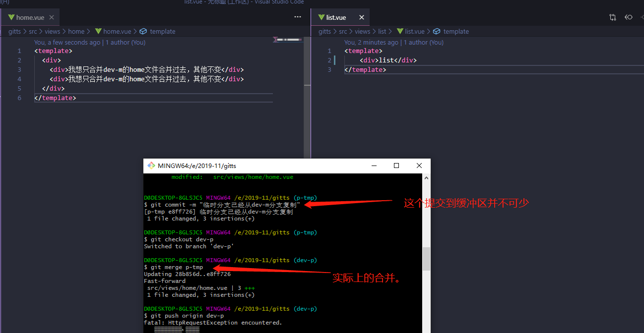The height and width of the screenshot is (333, 644).
Task: Click the 'Fast-forward' output line
Action: (165, 281)
